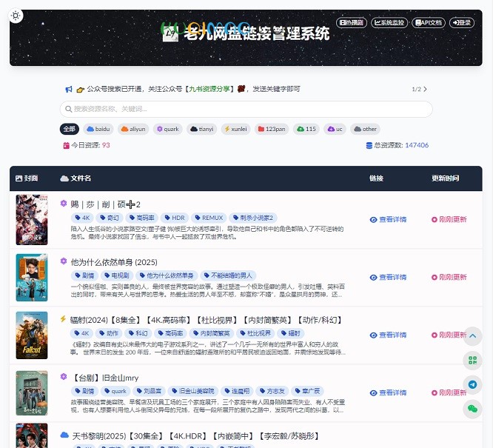Click the 总资源数 database icon
493x448 pixels.
click(369, 145)
